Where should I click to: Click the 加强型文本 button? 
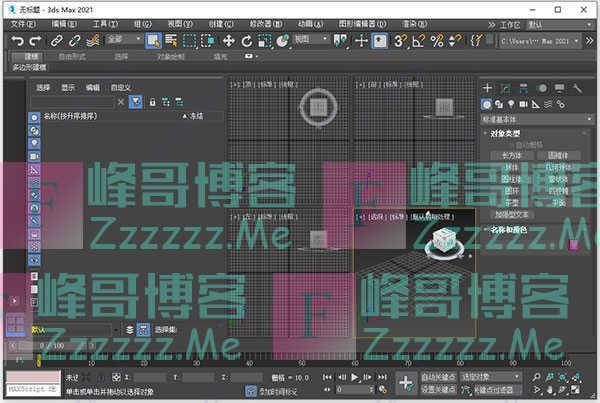(512, 213)
